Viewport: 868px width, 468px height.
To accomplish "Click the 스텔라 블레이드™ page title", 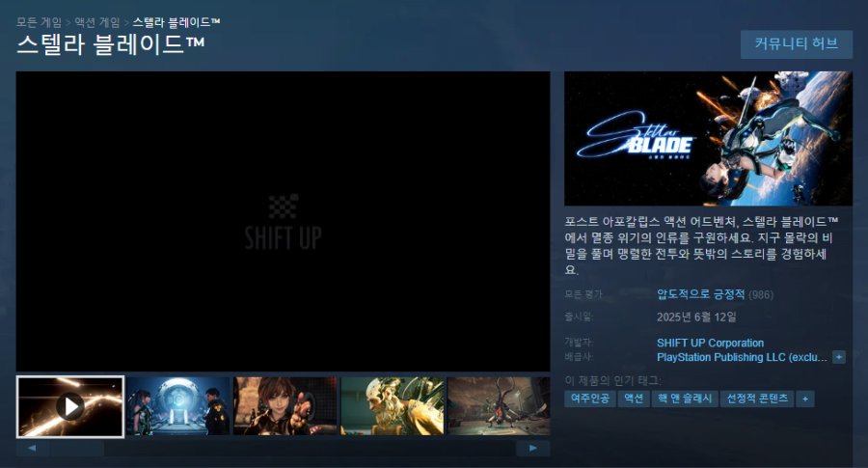I will pos(111,44).
